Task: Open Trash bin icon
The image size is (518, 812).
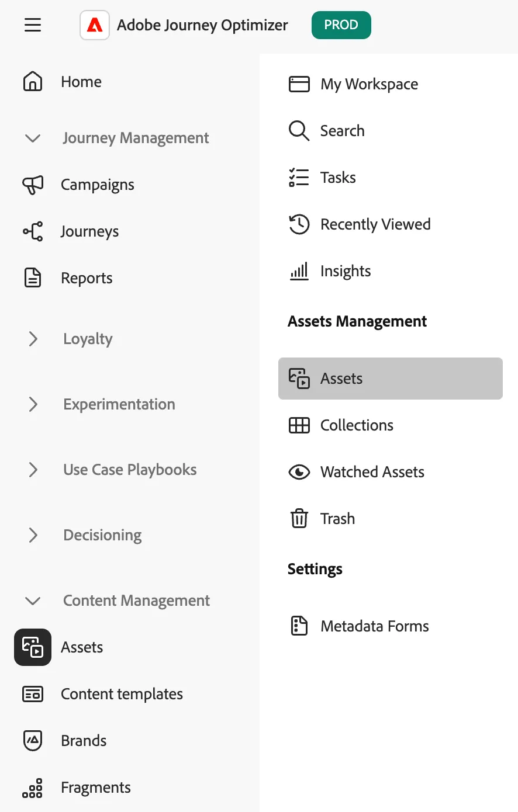Action: point(299,519)
